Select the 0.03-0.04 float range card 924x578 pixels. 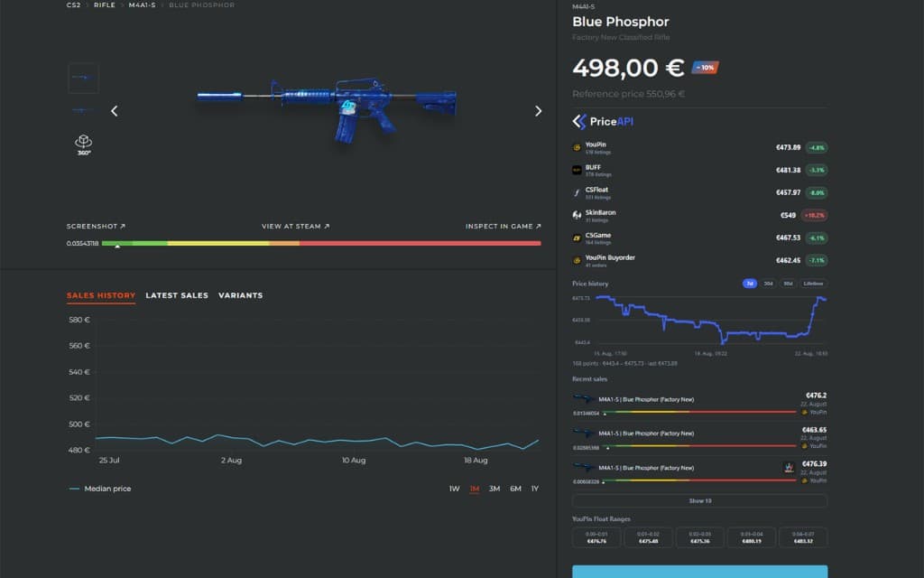pos(752,537)
